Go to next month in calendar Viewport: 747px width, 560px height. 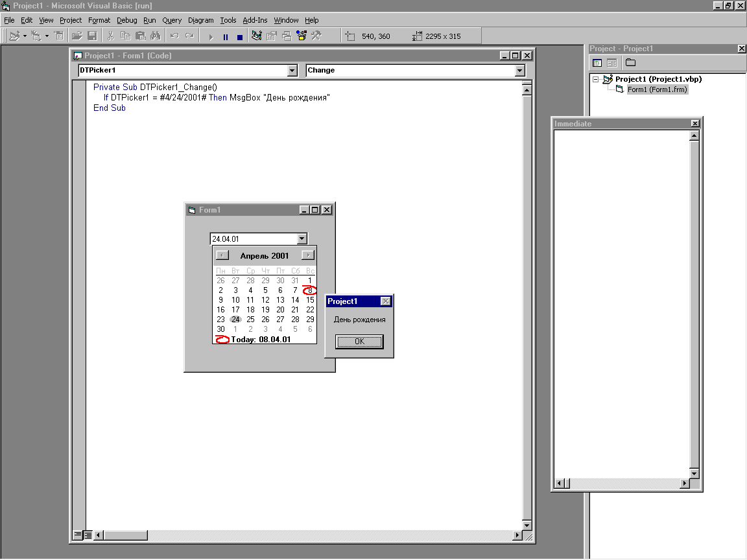(308, 255)
